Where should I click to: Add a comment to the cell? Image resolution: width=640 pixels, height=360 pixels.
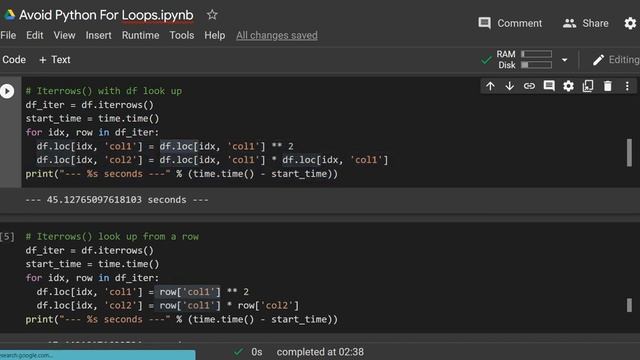point(549,86)
